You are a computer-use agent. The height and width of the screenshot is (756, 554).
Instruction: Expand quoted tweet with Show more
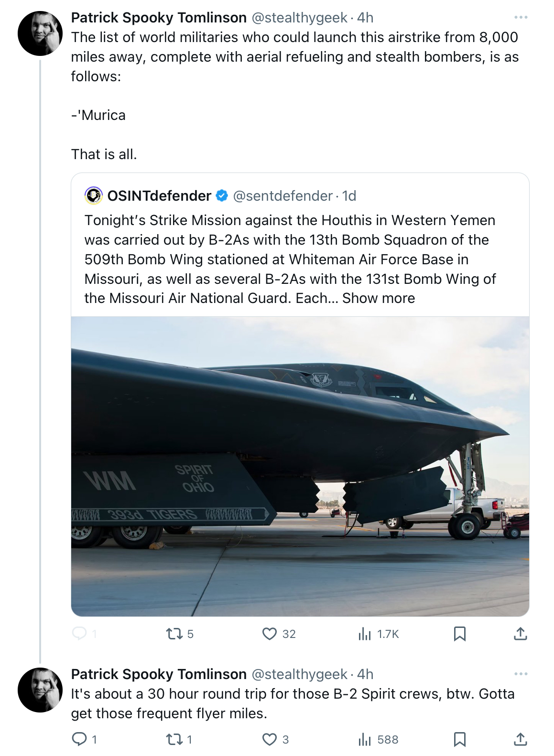[379, 298]
